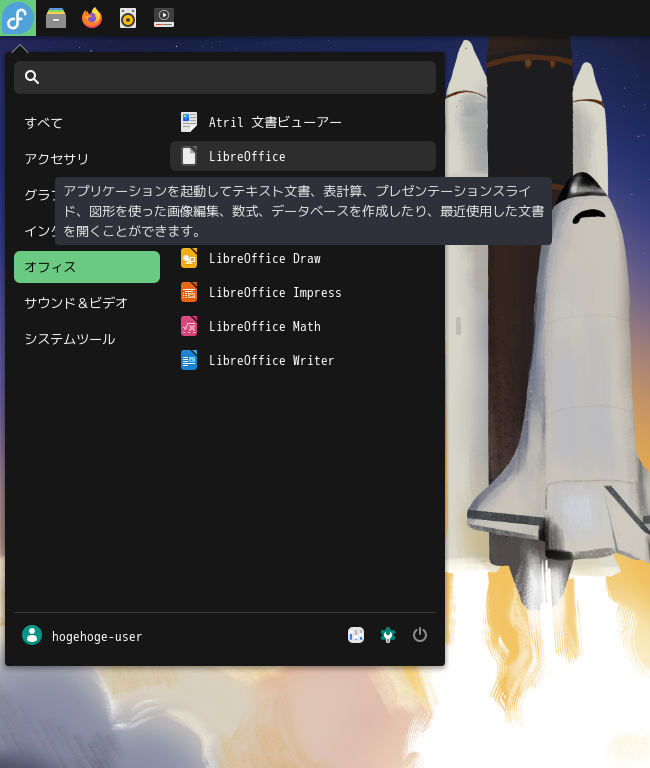The height and width of the screenshot is (768, 650).
Task: Launch LibreOffice Draw via its icon
Action: click(189, 258)
